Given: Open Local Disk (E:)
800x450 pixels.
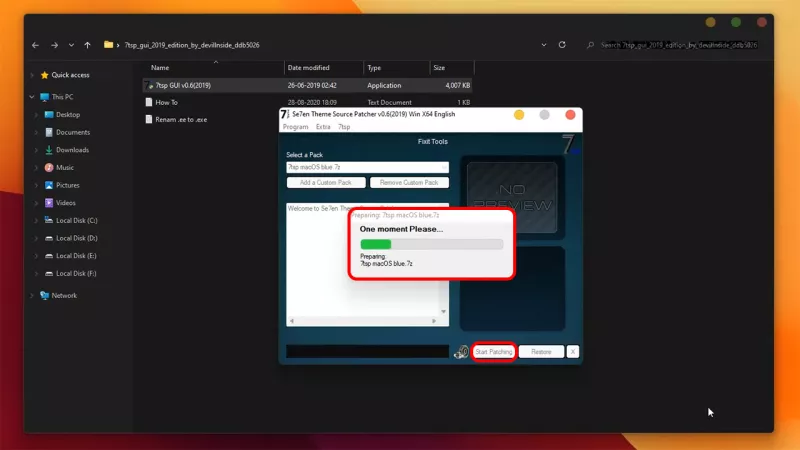Looking at the screenshot, I should (76, 256).
